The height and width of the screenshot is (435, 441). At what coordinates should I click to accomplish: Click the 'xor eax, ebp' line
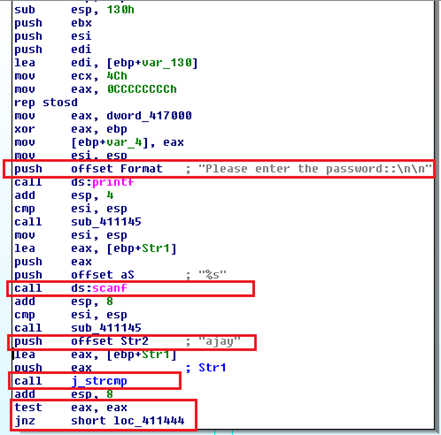click(70, 129)
